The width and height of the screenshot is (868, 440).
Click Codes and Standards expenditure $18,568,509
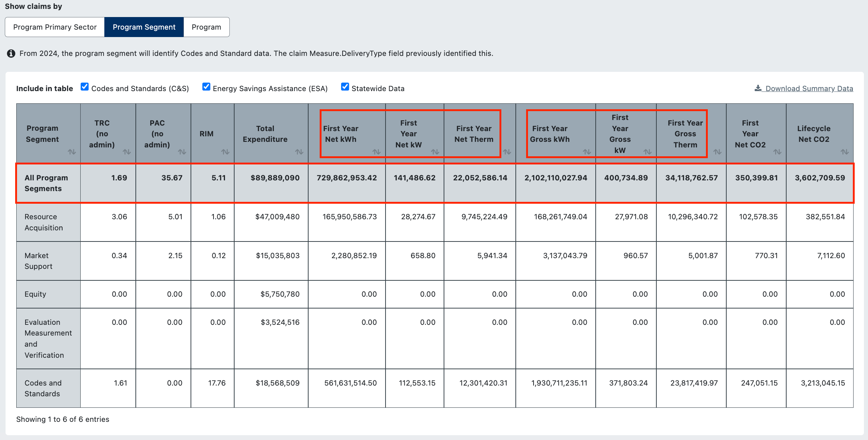[x=277, y=383]
